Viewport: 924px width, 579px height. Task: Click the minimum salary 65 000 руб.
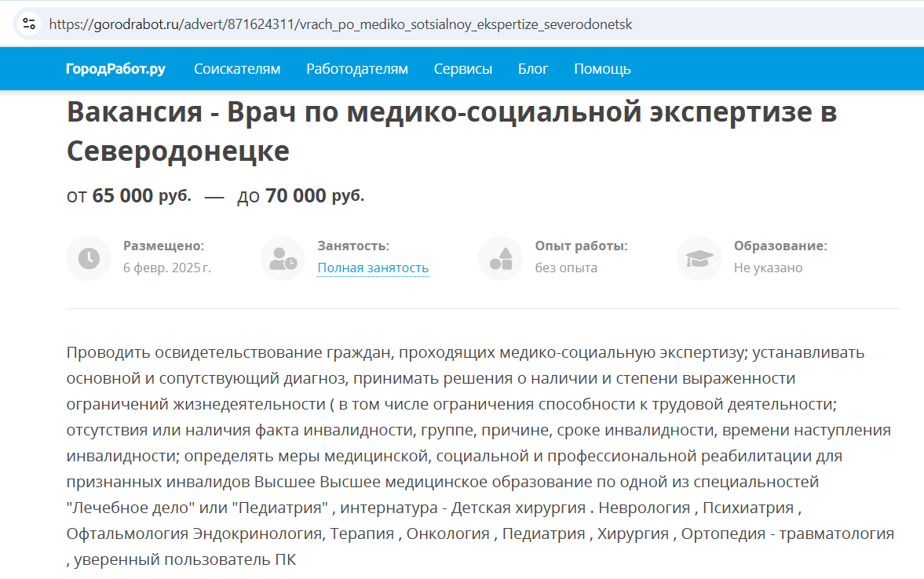pos(141,195)
